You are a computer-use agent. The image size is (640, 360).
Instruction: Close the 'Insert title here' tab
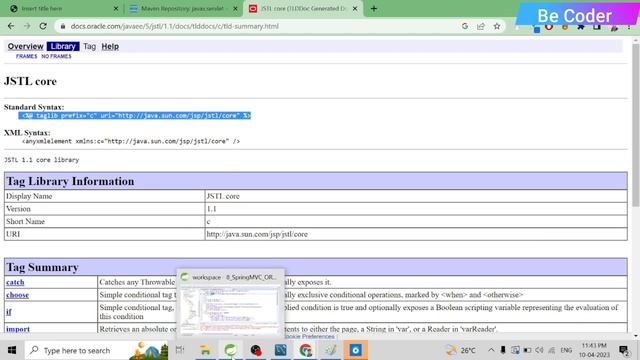tap(116, 9)
